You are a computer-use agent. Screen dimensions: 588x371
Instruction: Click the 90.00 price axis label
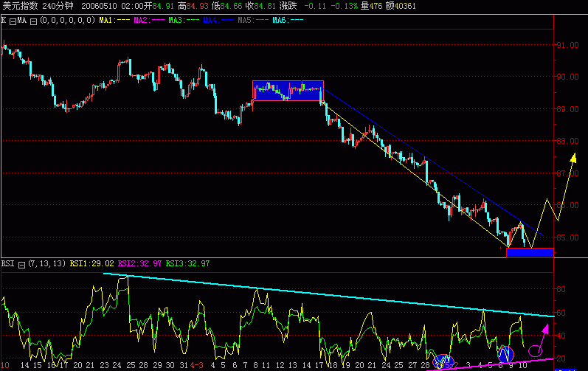point(568,77)
